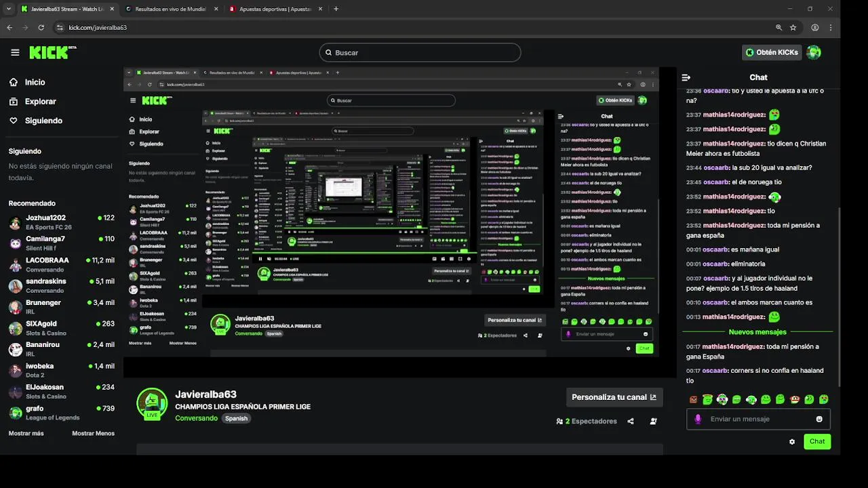This screenshot has height=488, width=868.
Task: Open chat settings gear icon
Action: point(792,441)
